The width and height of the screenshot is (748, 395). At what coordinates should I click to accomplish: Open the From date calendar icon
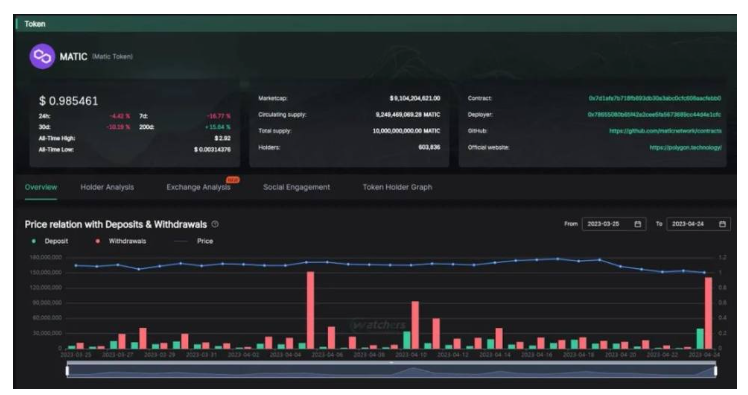click(637, 224)
